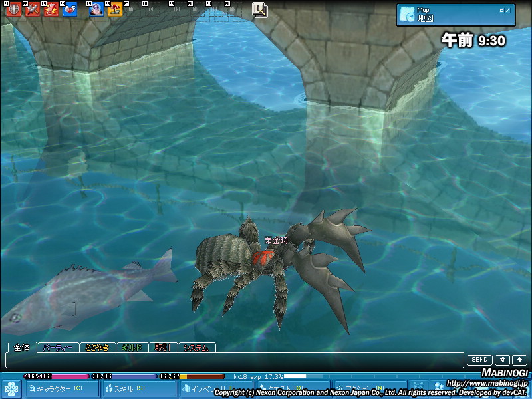Open the キャラクター (C) window
This screenshot has width=532, height=399.
point(62,389)
